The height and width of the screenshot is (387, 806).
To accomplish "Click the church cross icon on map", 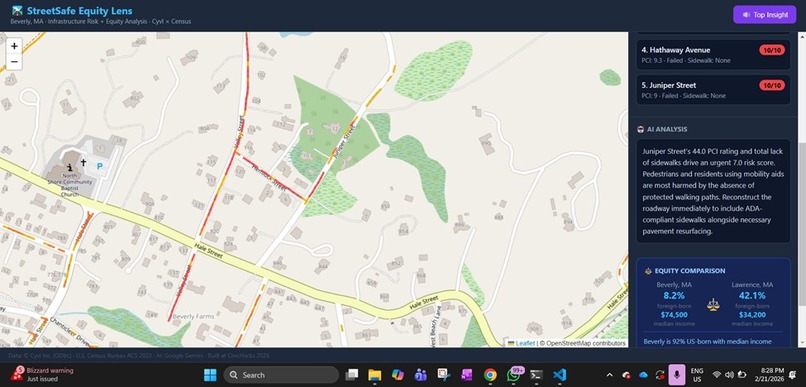I will click(83, 162).
